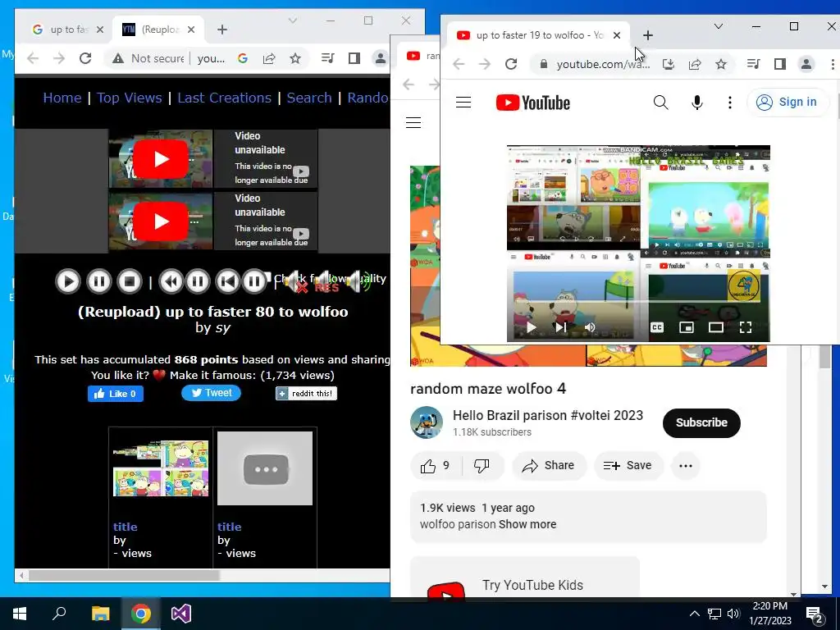Click the microphone voice search icon
The width and height of the screenshot is (840, 630).
(x=696, y=103)
